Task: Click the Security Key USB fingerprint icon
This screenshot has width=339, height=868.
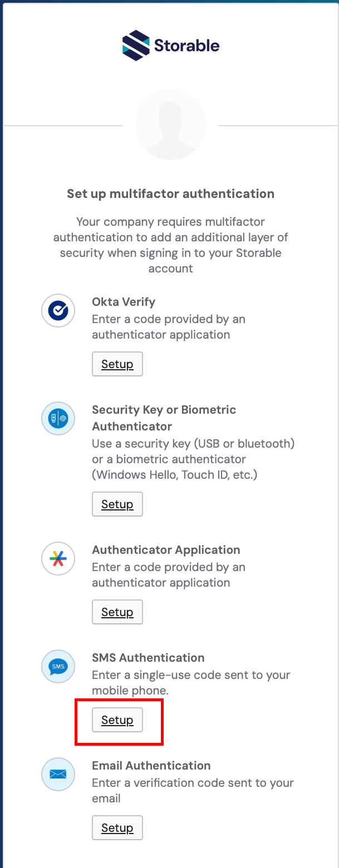Action: click(58, 419)
